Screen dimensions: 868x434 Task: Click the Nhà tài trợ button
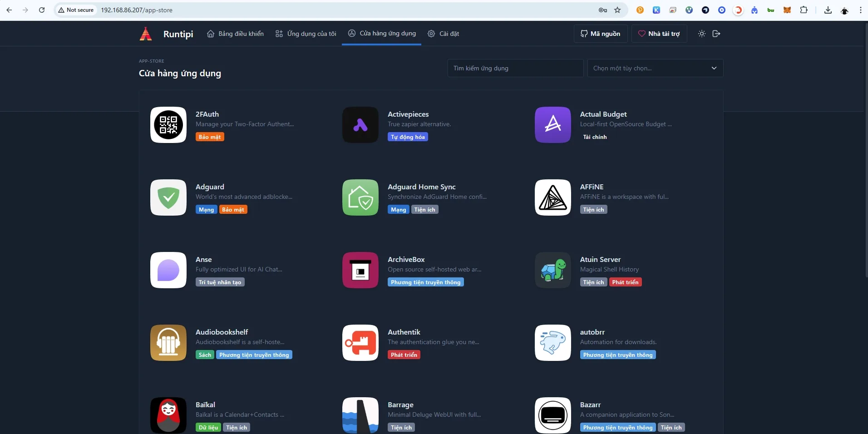(x=659, y=34)
